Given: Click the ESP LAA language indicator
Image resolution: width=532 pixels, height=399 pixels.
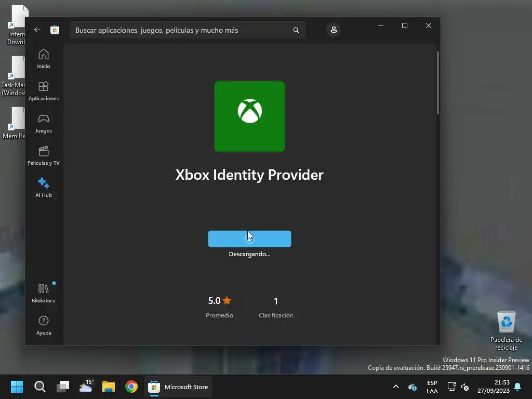Looking at the screenshot, I should click(x=432, y=387).
